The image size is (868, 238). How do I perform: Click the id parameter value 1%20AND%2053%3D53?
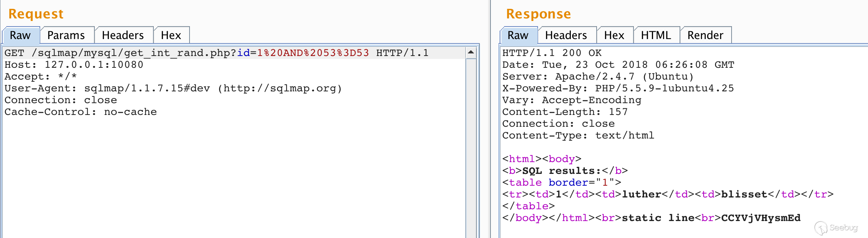pyautogui.click(x=313, y=53)
